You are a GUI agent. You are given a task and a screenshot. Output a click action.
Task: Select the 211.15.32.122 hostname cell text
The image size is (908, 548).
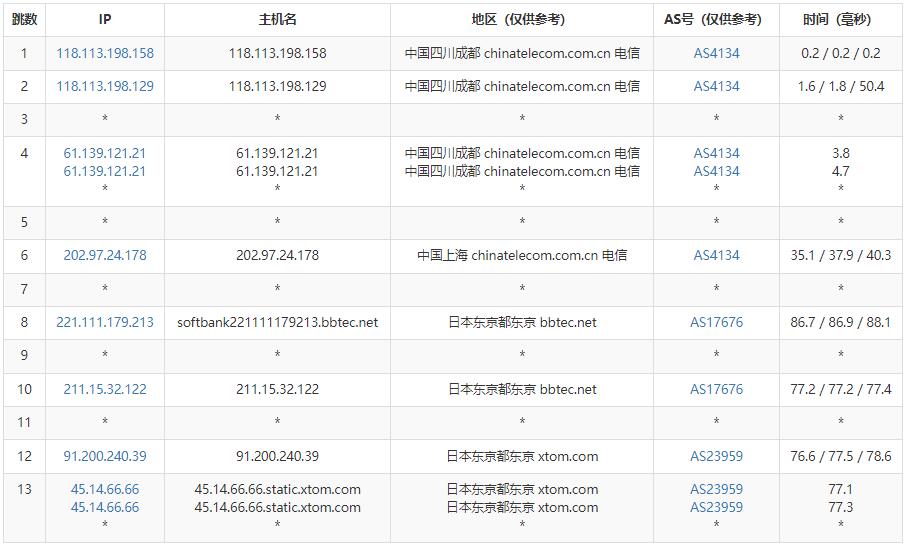[277, 389]
